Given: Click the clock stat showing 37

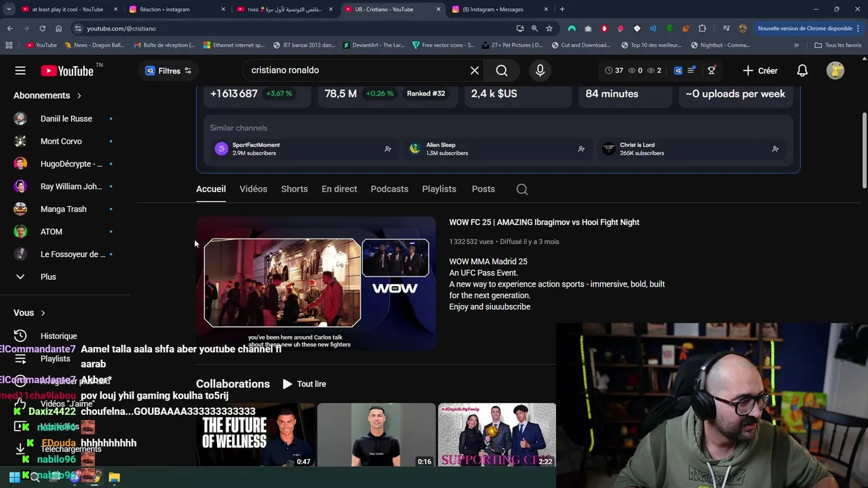Looking at the screenshot, I should pyautogui.click(x=614, y=70).
